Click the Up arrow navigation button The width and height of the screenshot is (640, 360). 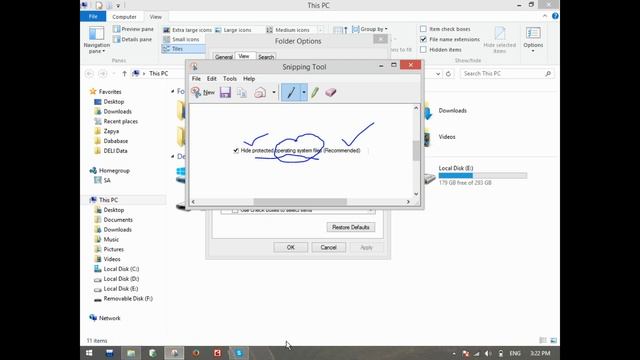click(x=124, y=73)
